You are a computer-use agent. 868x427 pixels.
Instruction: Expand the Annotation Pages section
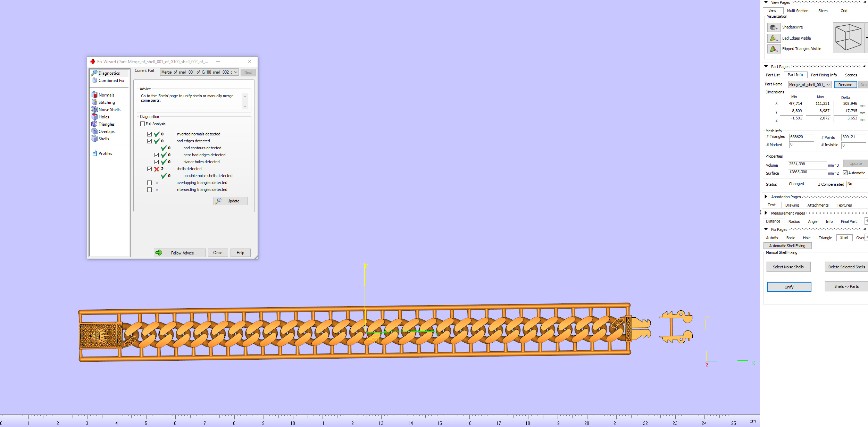(x=766, y=196)
